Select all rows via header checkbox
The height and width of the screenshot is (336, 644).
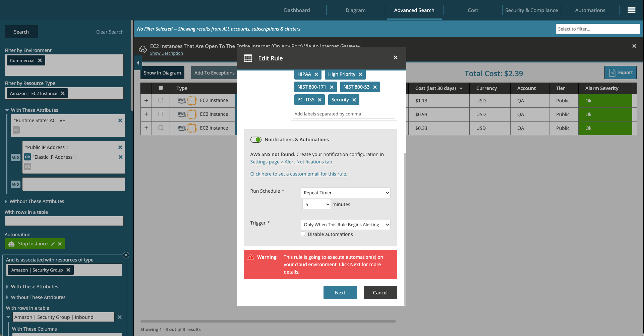coord(161,88)
